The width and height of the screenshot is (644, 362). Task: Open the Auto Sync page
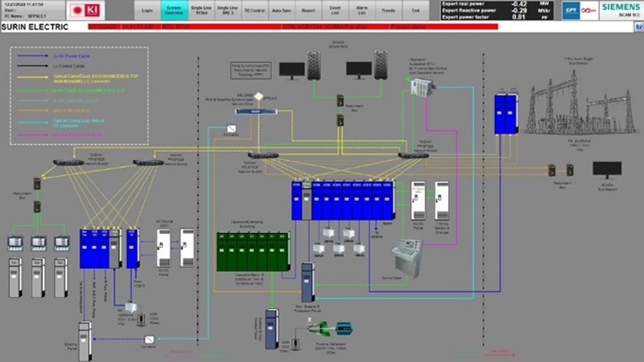(x=283, y=11)
